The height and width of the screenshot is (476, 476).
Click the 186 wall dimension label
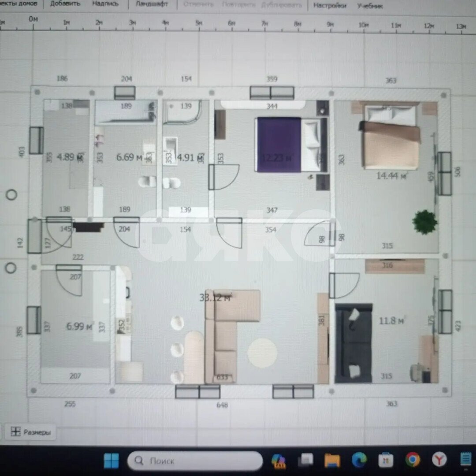coord(62,78)
